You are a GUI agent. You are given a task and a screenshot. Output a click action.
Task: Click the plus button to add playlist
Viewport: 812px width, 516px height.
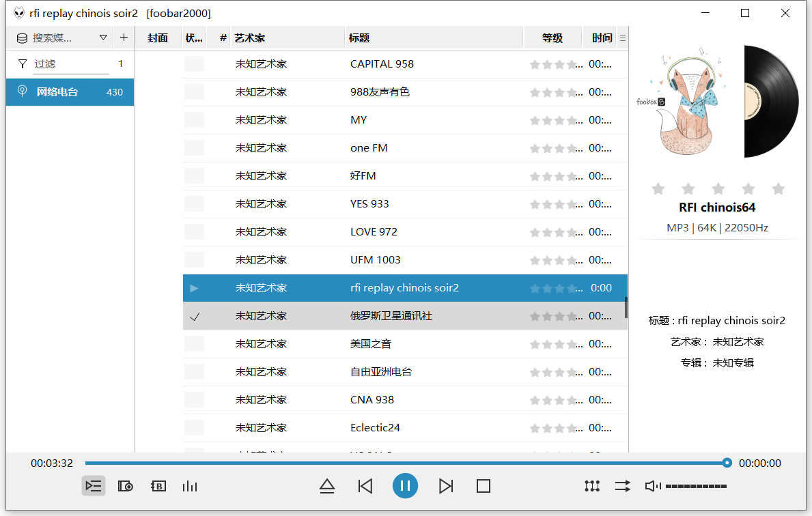(x=124, y=38)
